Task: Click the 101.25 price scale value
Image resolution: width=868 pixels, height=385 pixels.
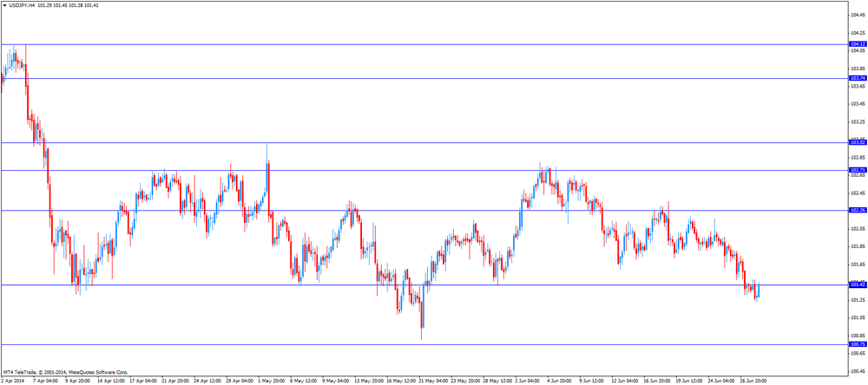Action: [858, 300]
